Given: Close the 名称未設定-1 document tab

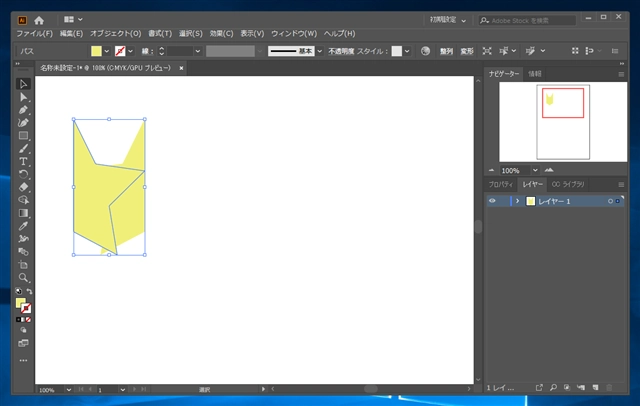Looking at the screenshot, I should pos(181,68).
